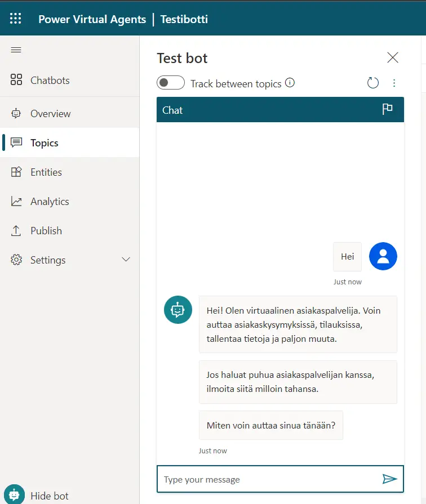426x504 pixels.
Task: Send the message with arrow icon
Action: click(389, 479)
